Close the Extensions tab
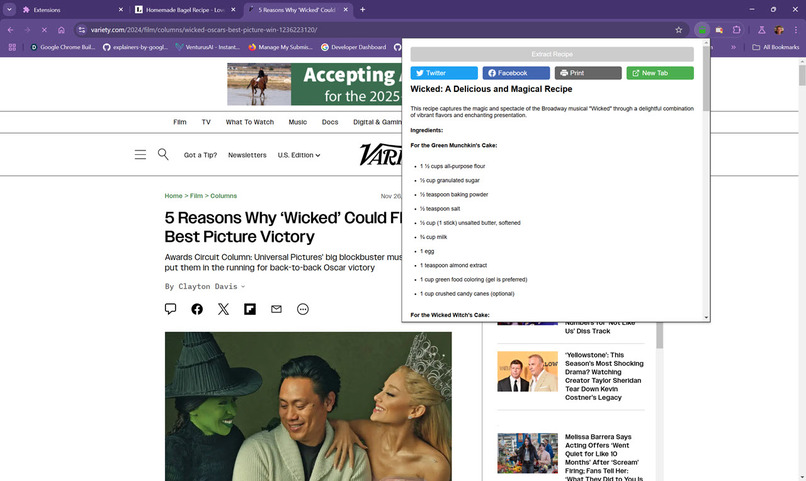 coord(121,9)
